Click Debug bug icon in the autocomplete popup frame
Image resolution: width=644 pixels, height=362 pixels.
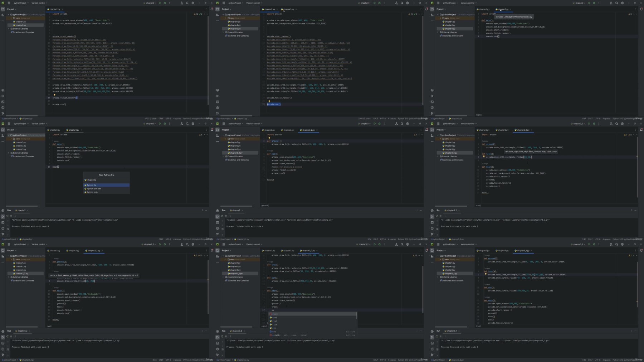click(379, 244)
